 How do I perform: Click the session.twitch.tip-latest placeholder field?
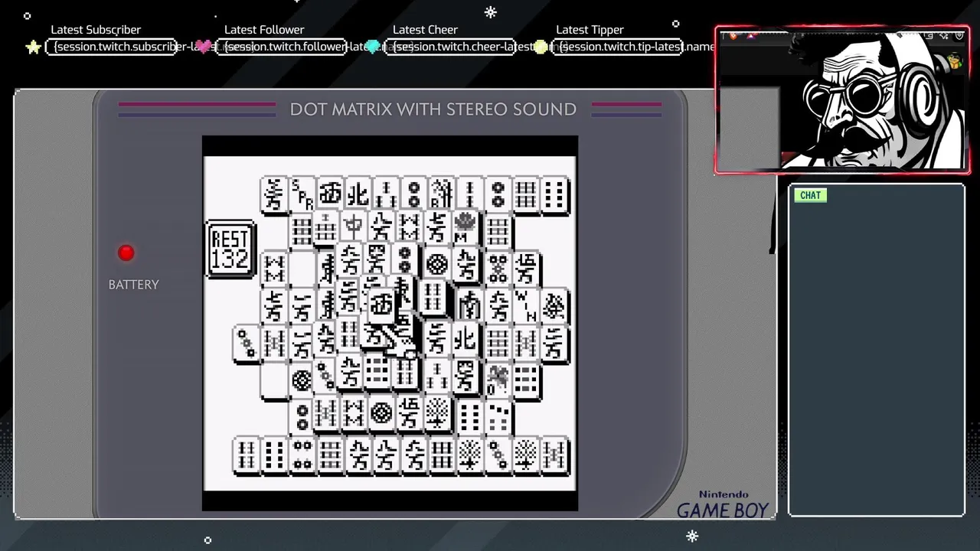click(x=619, y=47)
